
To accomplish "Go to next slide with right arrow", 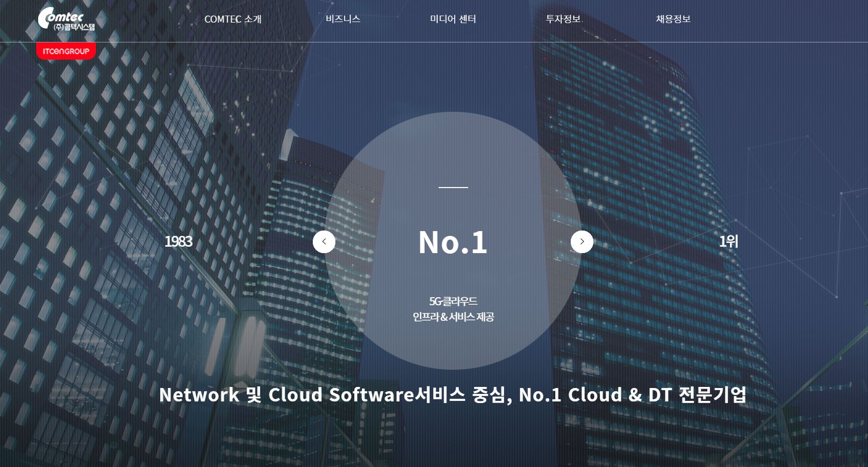I will point(582,242).
